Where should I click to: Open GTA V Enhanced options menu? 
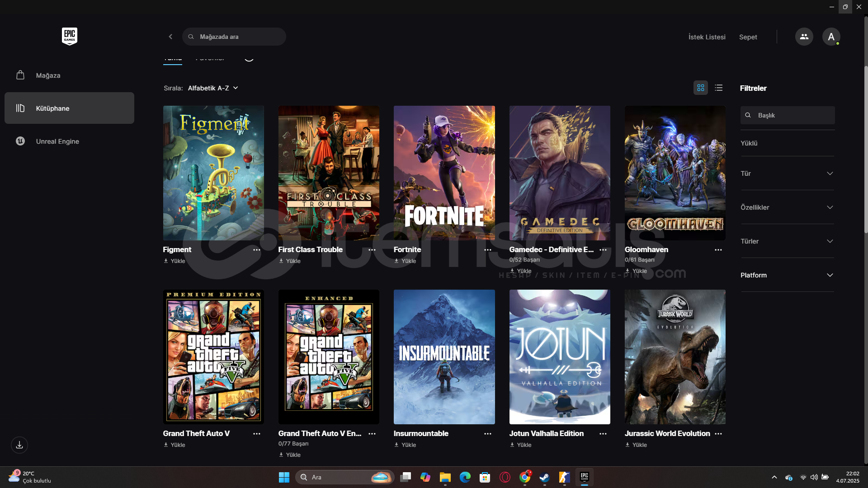point(372,434)
